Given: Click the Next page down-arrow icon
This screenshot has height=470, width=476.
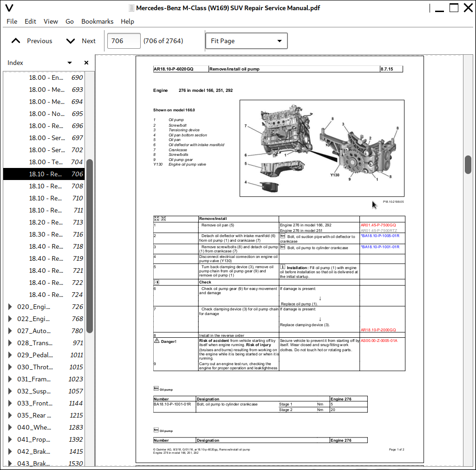Looking at the screenshot, I should (x=71, y=41).
